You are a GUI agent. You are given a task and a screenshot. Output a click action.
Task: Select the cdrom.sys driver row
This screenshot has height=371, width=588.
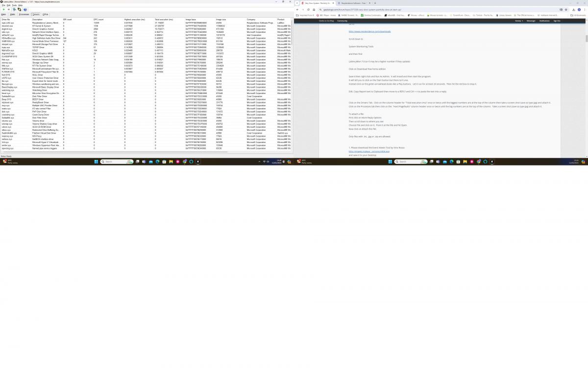point(146,127)
